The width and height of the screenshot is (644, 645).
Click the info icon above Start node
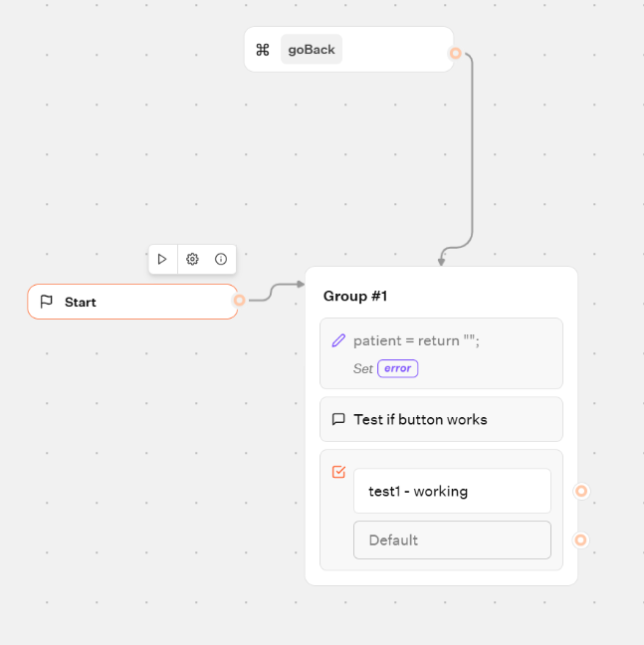click(221, 259)
